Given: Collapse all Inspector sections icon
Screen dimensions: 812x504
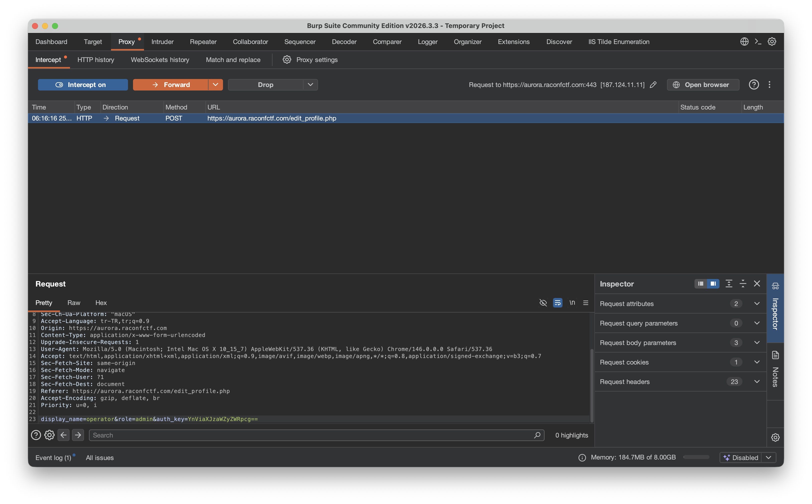Looking at the screenshot, I should pos(743,284).
